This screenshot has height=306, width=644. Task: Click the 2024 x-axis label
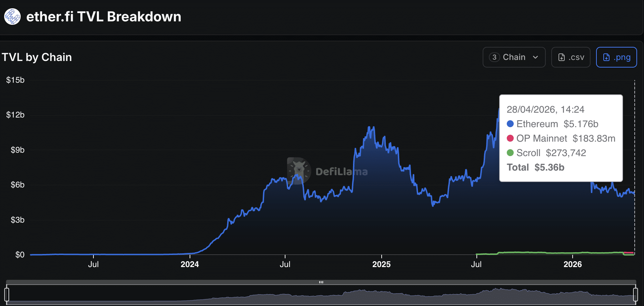(x=190, y=264)
